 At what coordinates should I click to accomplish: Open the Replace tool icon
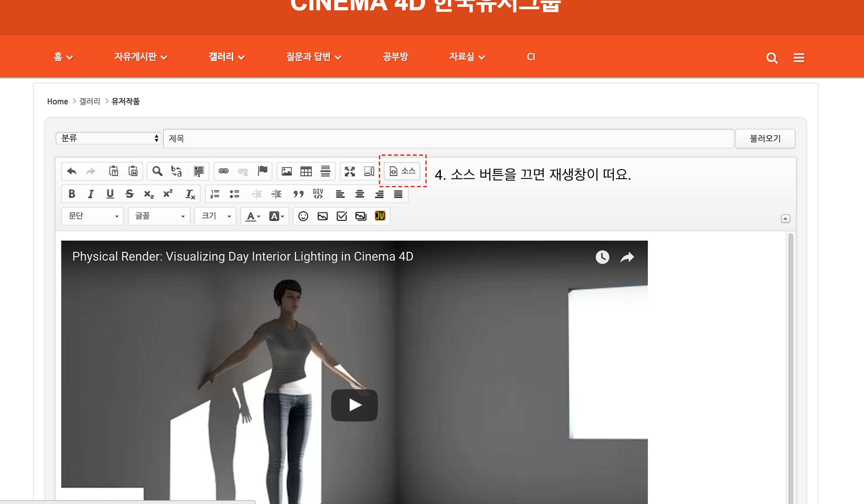[176, 171]
